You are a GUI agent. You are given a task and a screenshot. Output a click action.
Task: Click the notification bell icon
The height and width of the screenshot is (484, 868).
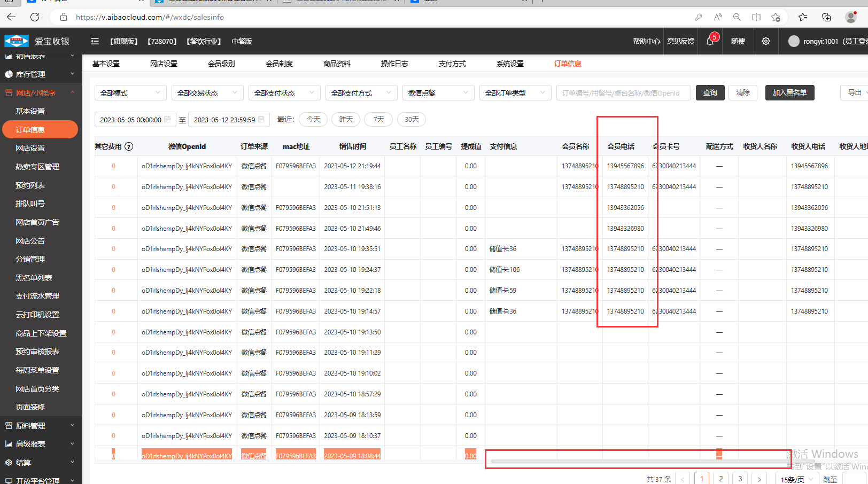pos(710,42)
